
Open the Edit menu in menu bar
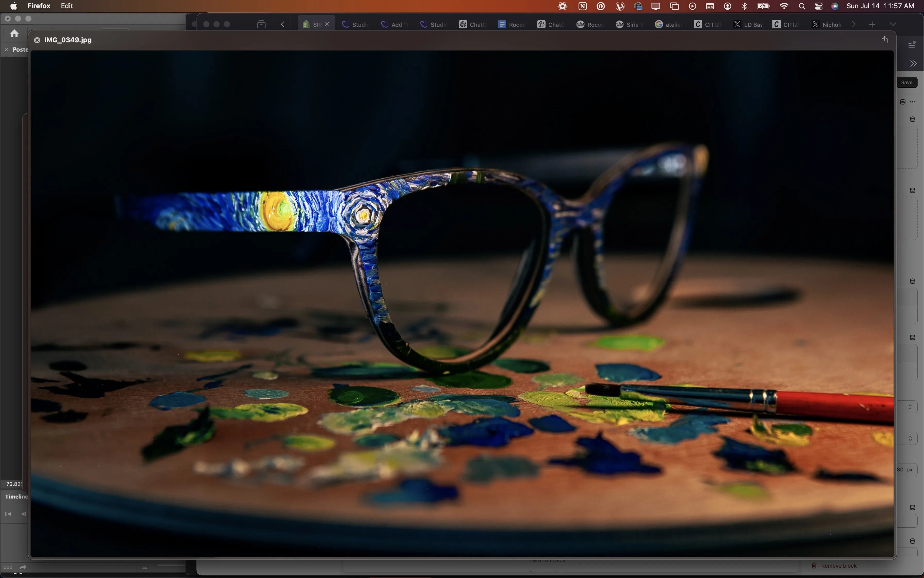67,6
